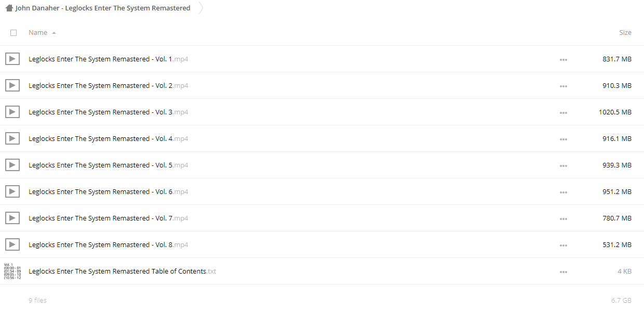The width and height of the screenshot is (644, 310).
Task: Sort files by Size column header
Action: [x=625, y=32]
